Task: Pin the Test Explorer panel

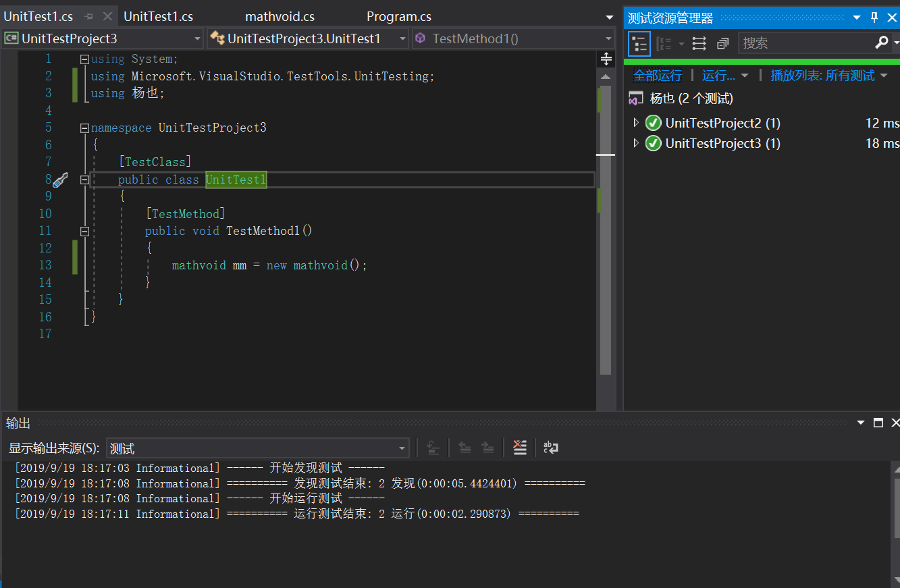Action: (x=874, y=18)
